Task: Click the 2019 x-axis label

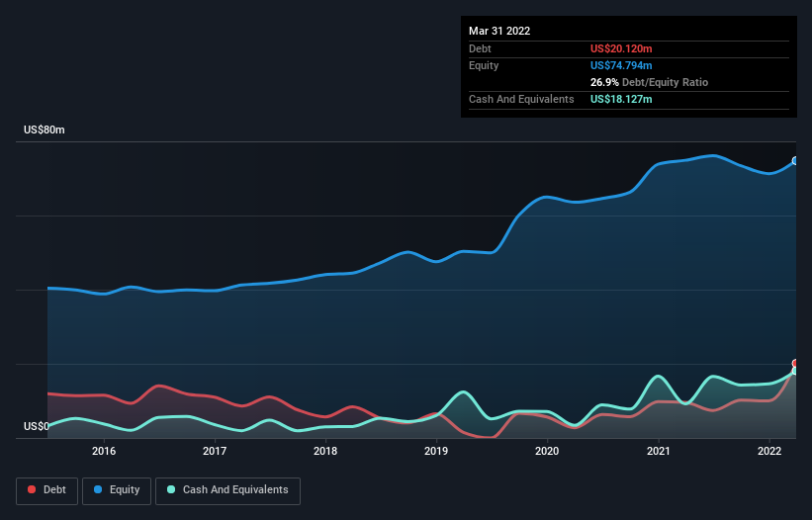Action: [436, 451]
